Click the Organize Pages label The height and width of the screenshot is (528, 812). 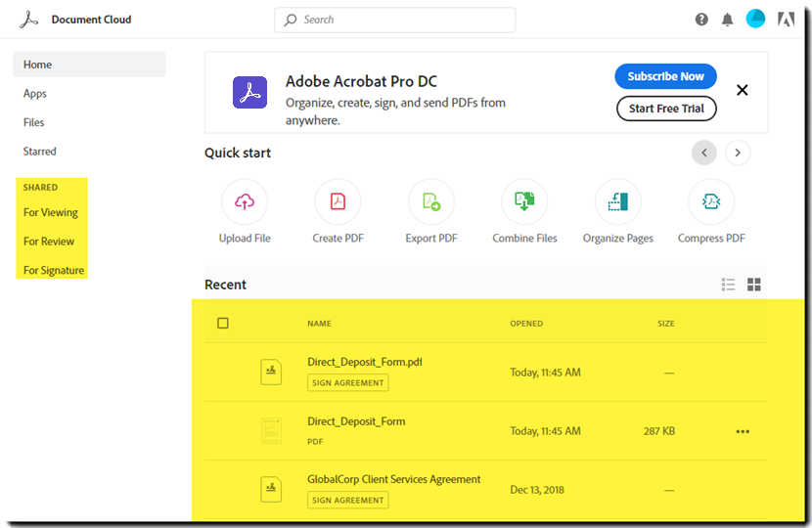pyautogui.click(x=617, y=239)
